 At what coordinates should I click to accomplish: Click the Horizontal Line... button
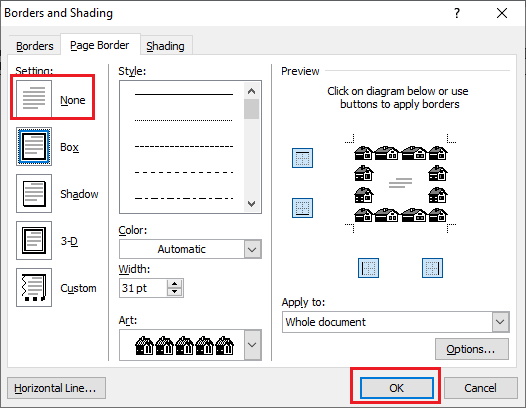coord(56,388)
